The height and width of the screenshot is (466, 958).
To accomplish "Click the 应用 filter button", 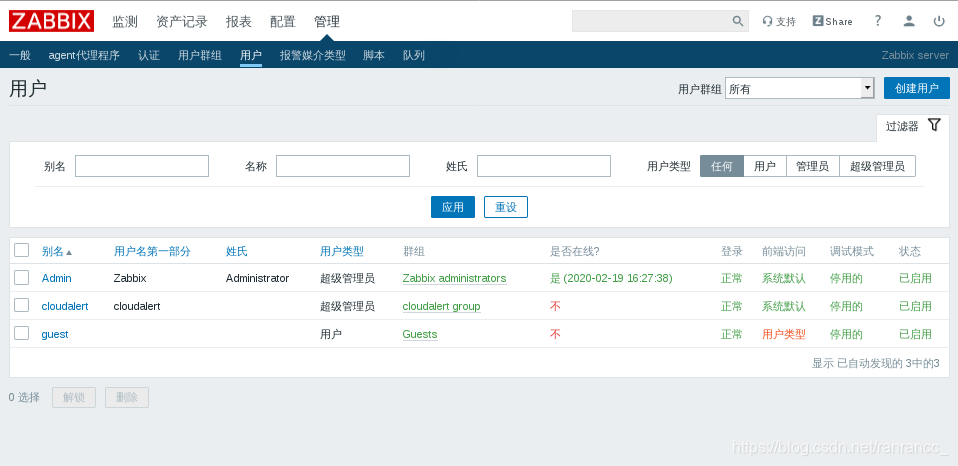I will coord(453,207).
